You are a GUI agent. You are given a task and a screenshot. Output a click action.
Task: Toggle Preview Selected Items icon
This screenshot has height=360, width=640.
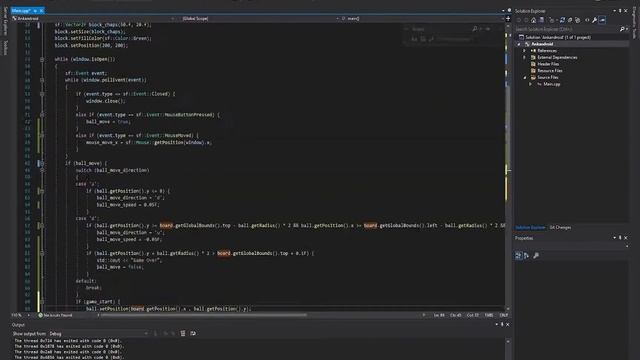pyautogui.click(x=602, y=20)
